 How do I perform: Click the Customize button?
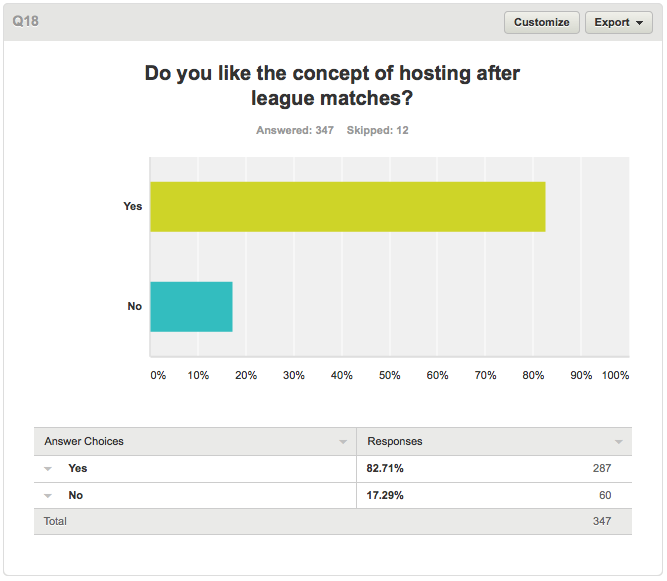pyautogui.click(x=542, y=22)
